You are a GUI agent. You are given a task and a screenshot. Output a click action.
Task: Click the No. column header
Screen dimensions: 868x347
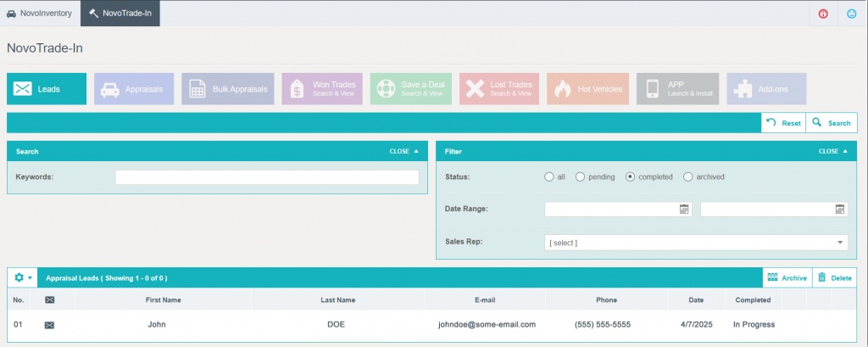19,299
